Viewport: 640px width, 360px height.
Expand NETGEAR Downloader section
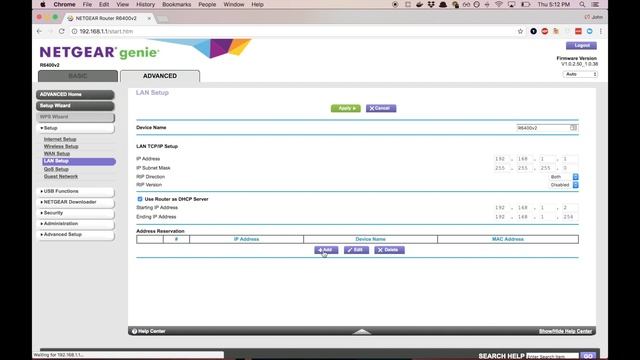pyautogui.click(x=76, y=202)
